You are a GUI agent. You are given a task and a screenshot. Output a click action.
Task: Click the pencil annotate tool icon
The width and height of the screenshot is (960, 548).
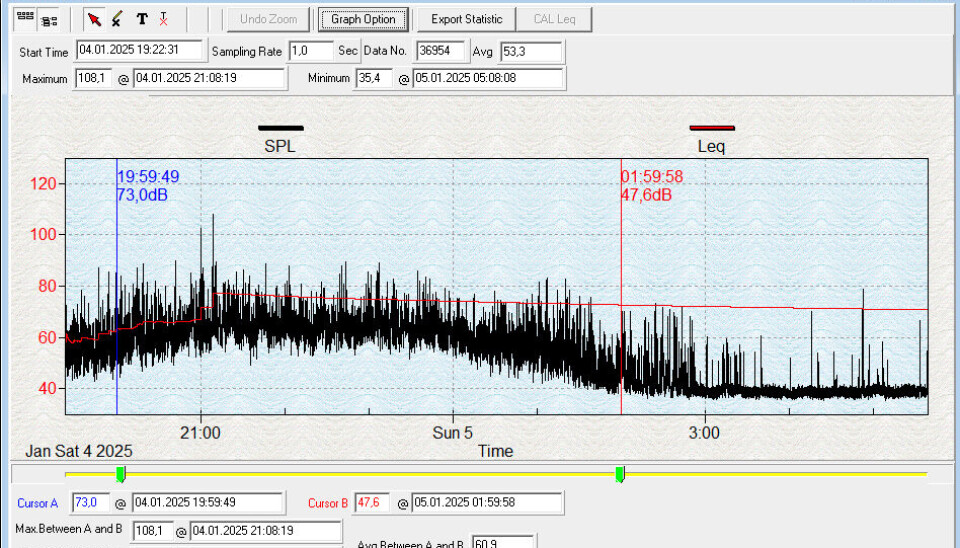(117, 19)
